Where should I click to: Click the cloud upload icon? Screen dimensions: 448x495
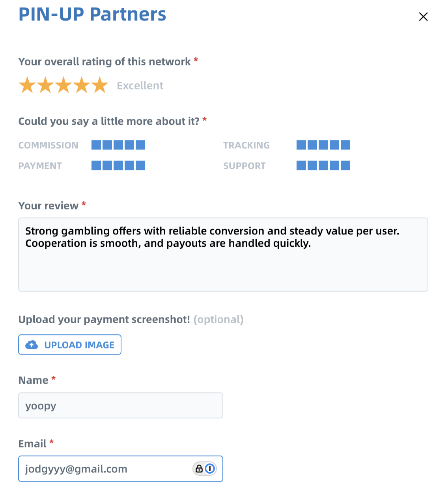point(32,345)
